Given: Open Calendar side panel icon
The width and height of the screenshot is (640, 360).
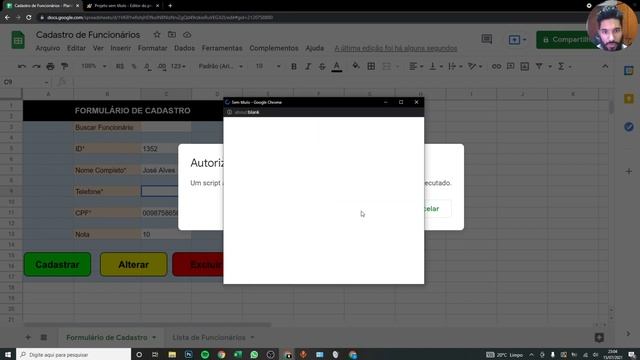Looking at the screenshot, I should (629, 70).
